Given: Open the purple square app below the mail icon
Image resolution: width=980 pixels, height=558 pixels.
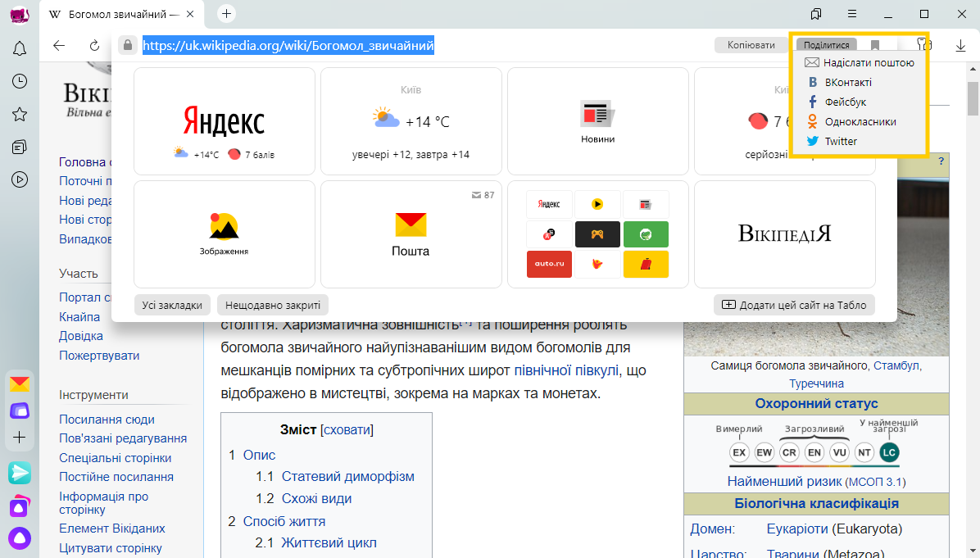Looking at the screenshot, I should [x=20, y=411].
